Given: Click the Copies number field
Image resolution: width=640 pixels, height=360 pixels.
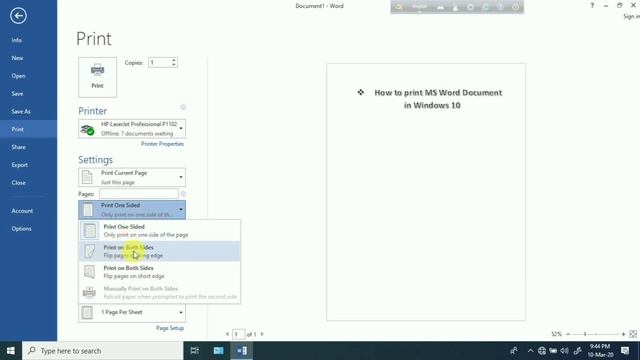Looking at the screenshot, I should (160, 62).
